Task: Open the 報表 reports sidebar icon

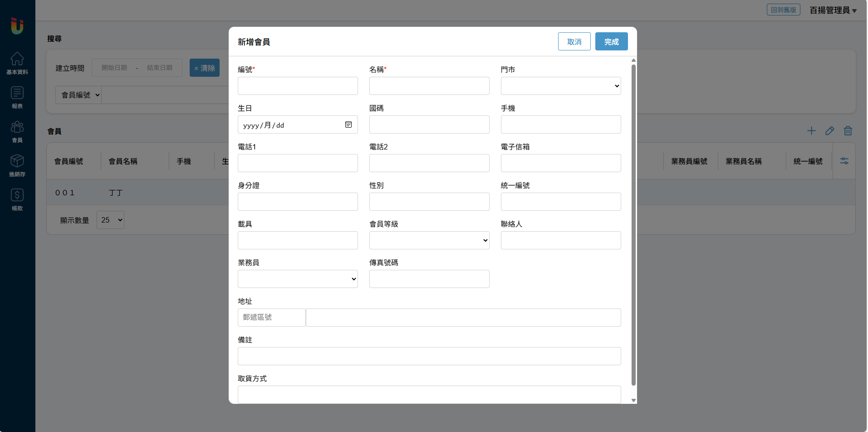Action: 17,97
